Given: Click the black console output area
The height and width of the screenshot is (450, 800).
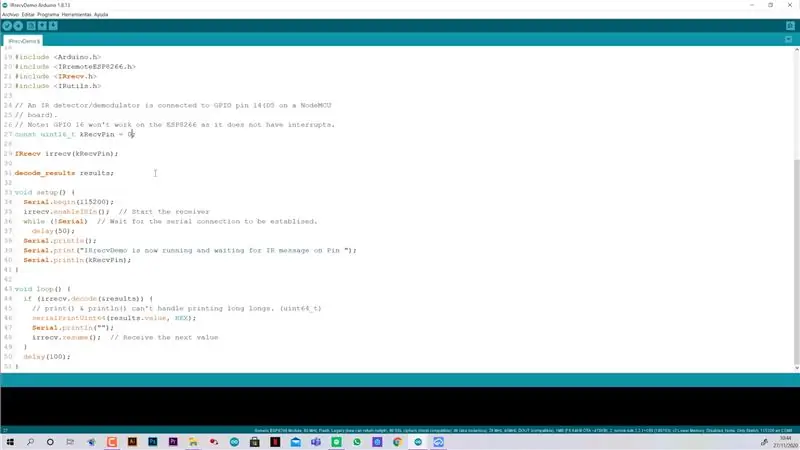Looking at the screenshot, I should [400, 406].
